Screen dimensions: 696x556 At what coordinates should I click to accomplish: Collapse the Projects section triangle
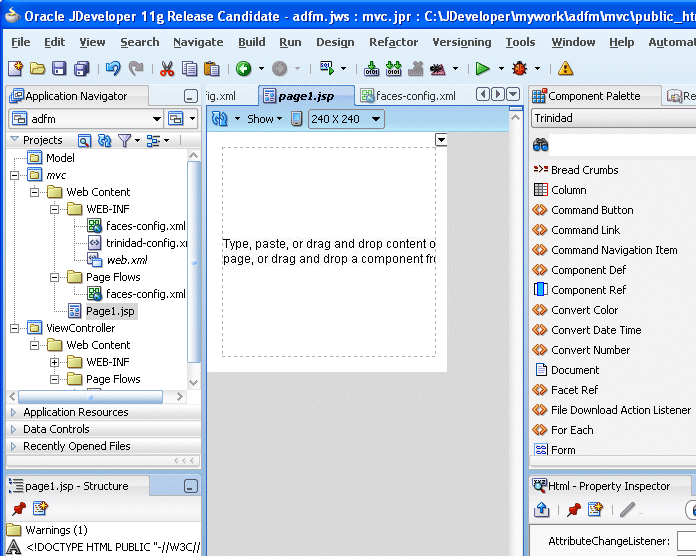14,139
